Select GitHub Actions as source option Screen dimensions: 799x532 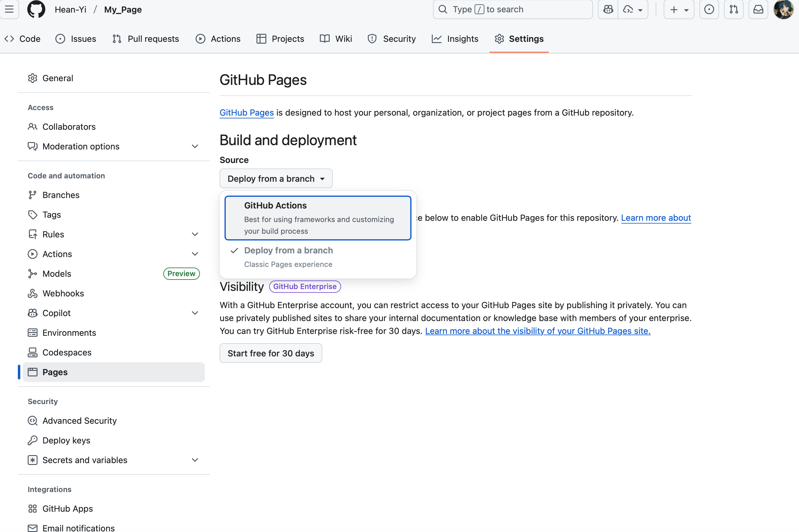tap(318, 218)
